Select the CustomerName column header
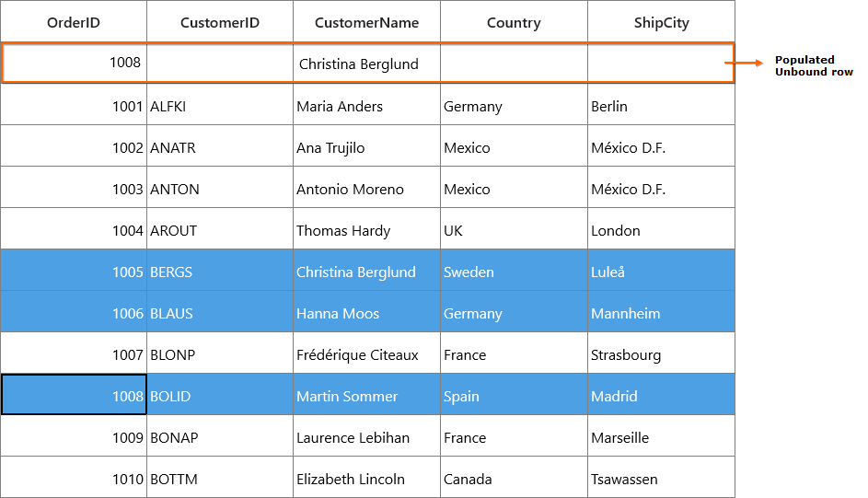 click(366, 21)
